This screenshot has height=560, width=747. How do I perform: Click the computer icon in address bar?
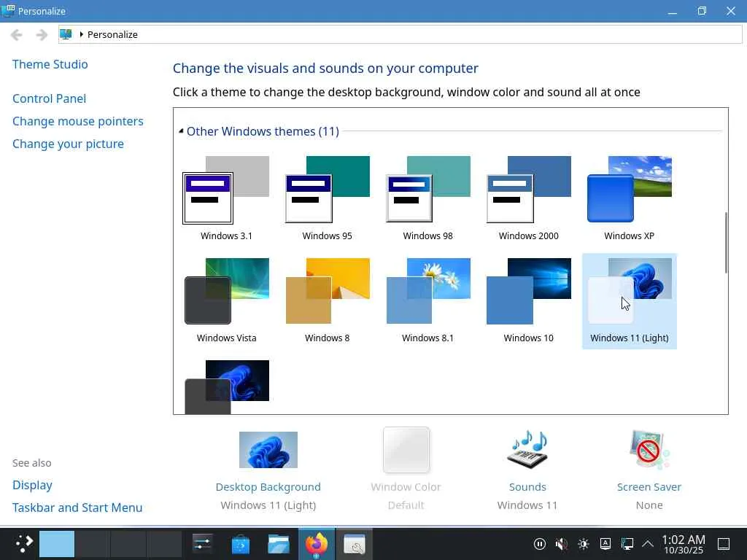click(66, 34)
